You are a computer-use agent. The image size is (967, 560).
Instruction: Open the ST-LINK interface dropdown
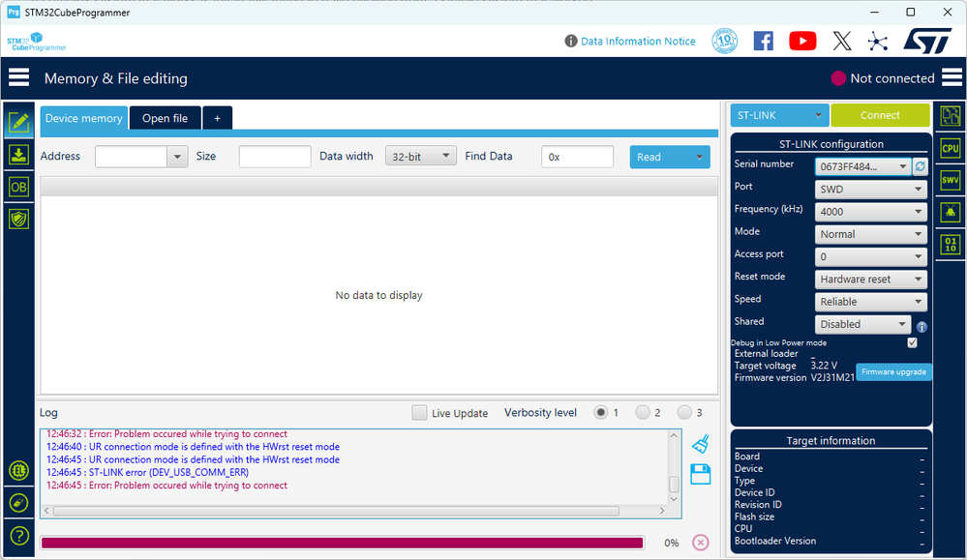(x=779, y=115)
